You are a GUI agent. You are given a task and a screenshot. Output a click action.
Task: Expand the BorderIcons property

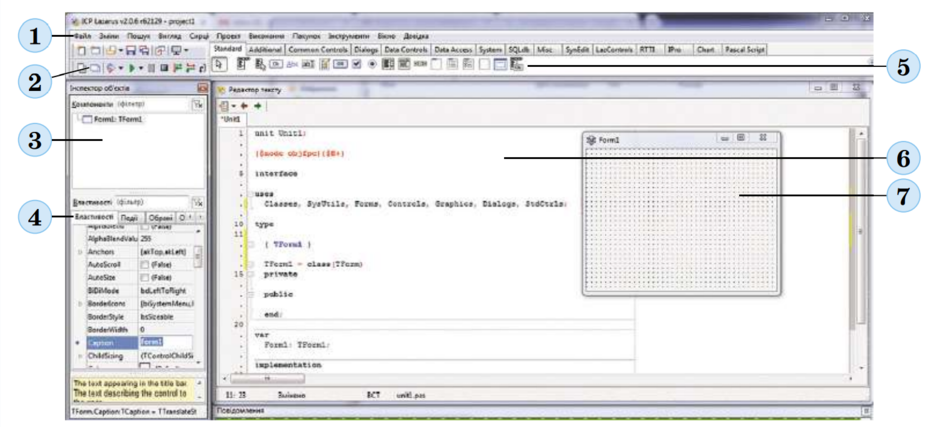[x=80, y=304]
